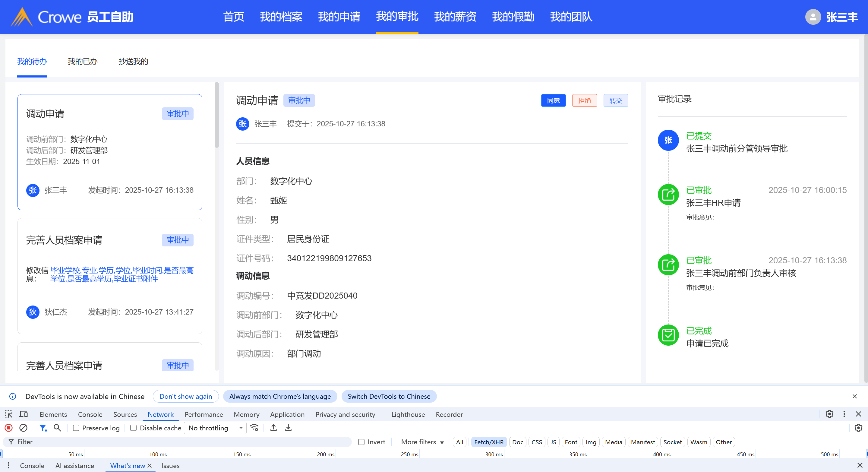Click the stop recording network log icon
Viewport: 868px width, 472px height.
point(9,428)
